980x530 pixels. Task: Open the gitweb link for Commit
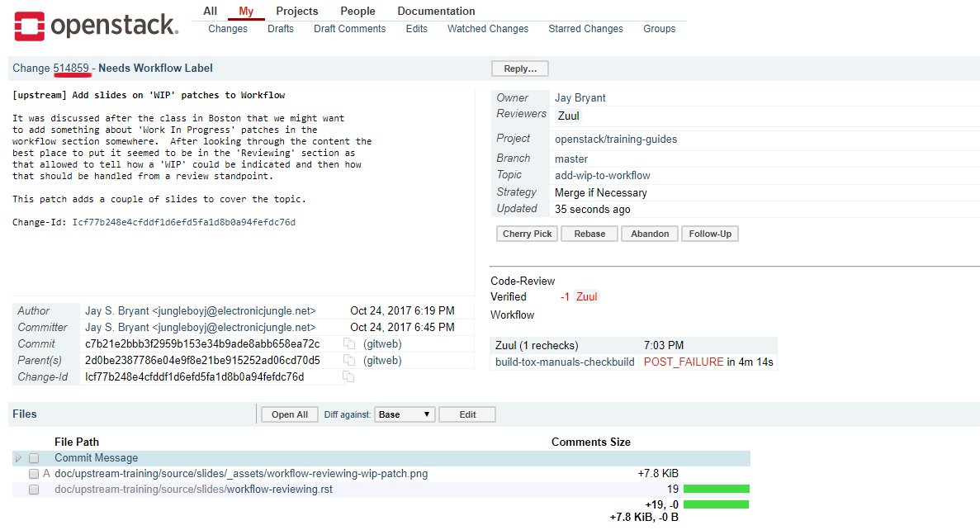pyautogui.click(x=382, y=344)
